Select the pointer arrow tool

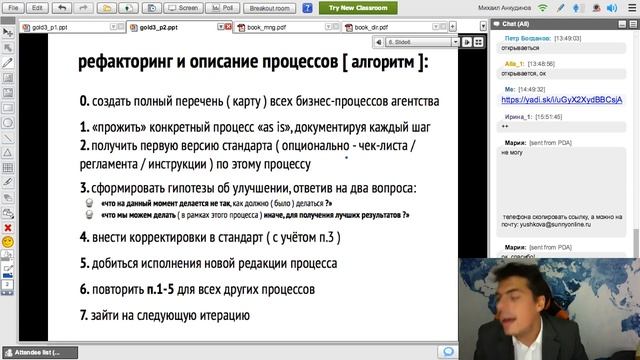click(8, 33)
